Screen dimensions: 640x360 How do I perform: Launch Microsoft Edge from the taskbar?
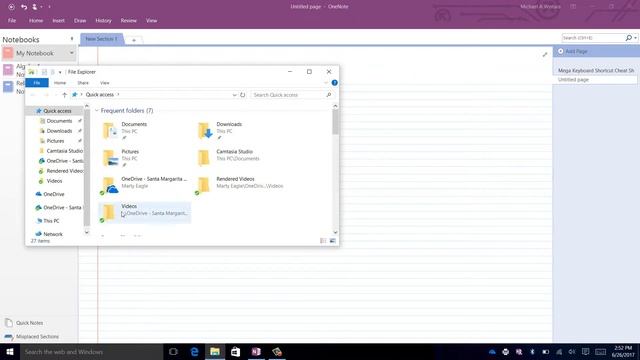pos(194,351)
